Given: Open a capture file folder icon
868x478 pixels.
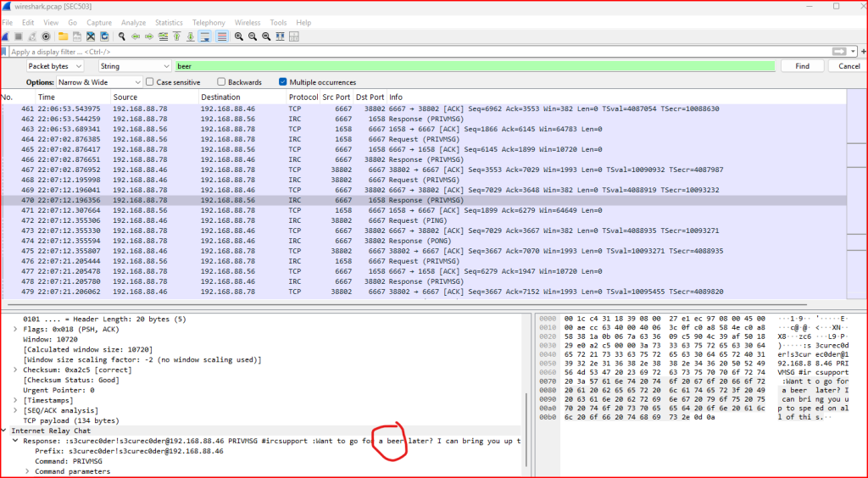Looking at the screenshot, I should 63,36.
